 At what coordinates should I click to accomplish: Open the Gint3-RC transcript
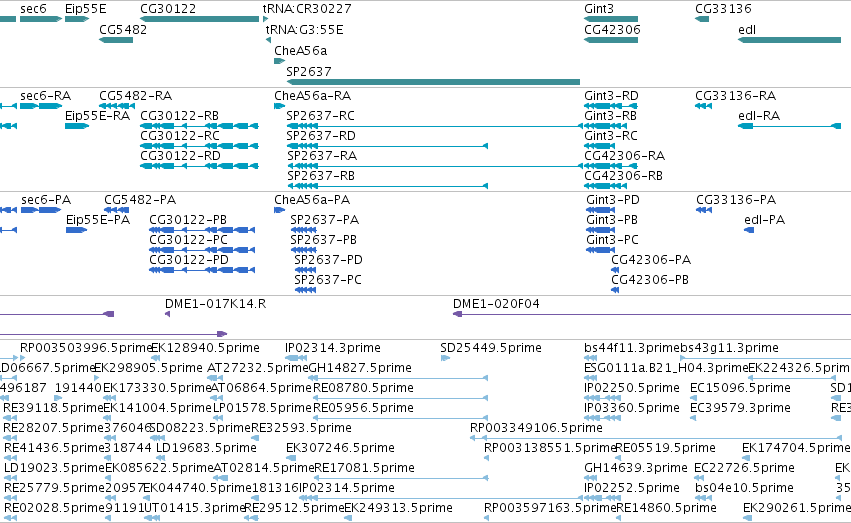611,136
